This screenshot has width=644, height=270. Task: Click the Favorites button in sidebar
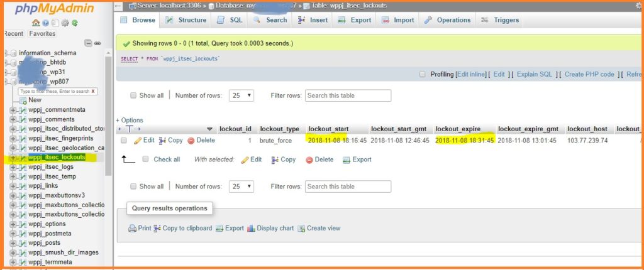(42, 34)
